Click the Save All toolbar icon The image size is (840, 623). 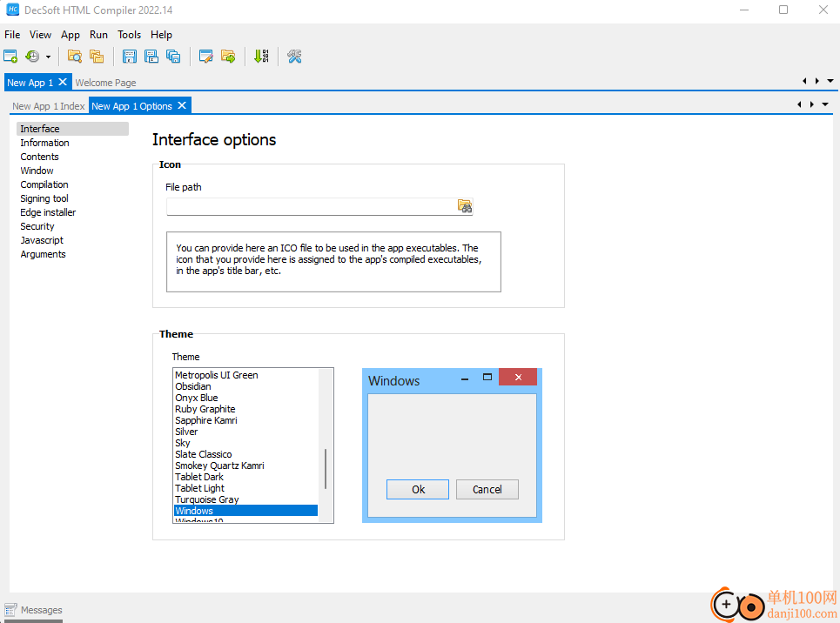coord(173,57)
